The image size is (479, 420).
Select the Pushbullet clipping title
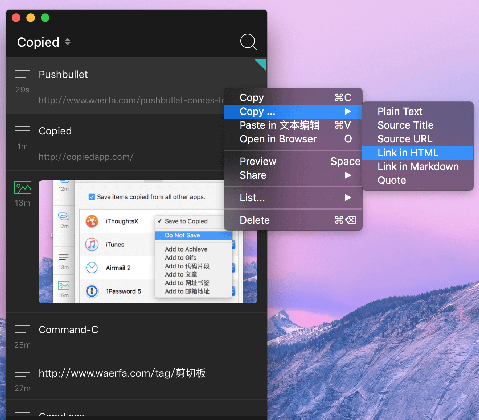coord(63,74)
